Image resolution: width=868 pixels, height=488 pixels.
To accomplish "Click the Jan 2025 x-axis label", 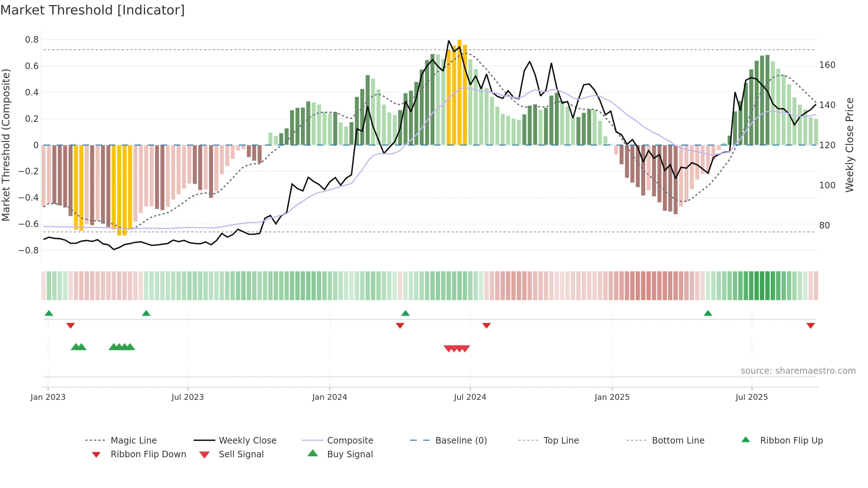I will [612, 397].
